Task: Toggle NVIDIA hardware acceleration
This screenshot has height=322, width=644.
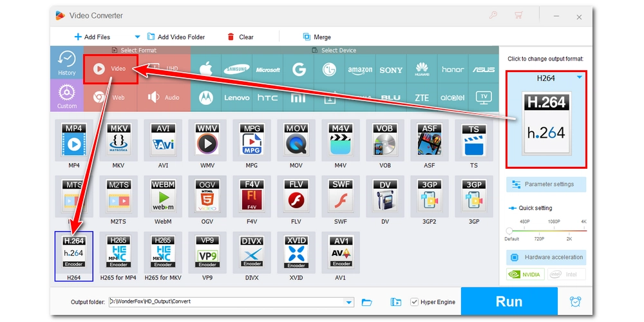Action: (526, 274)
